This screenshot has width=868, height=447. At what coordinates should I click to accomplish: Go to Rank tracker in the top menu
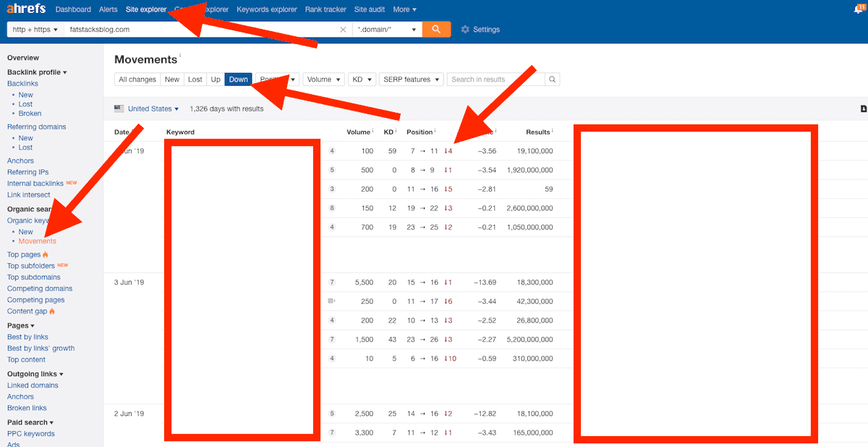pyautogui.click(x=325, y=9)
